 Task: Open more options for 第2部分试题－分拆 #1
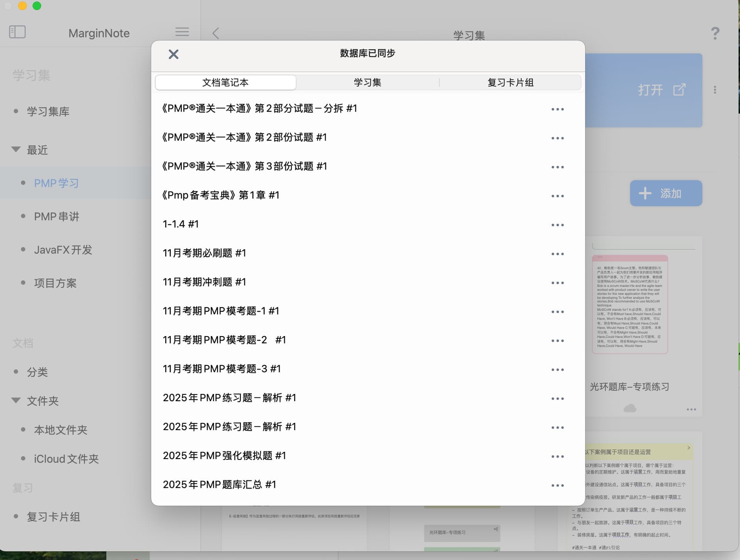(557, 109)
